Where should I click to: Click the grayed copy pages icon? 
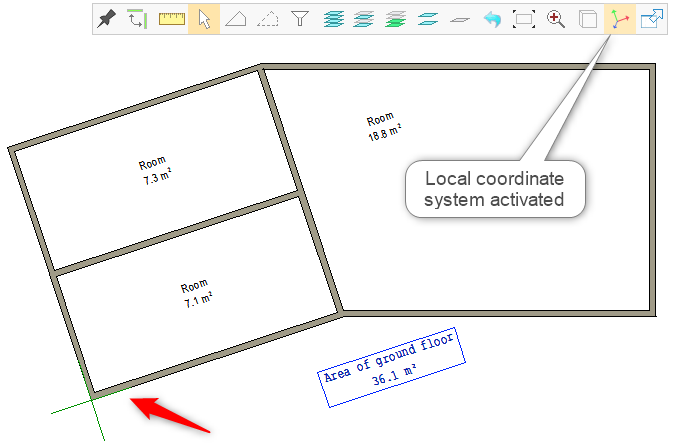pos(588,19)
